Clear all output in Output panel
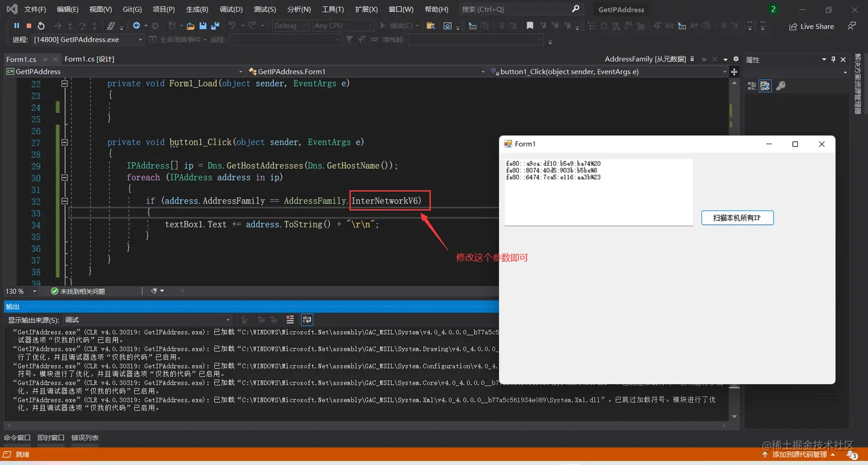The height and width of the screenshot is (465, 868). [290, 320]
